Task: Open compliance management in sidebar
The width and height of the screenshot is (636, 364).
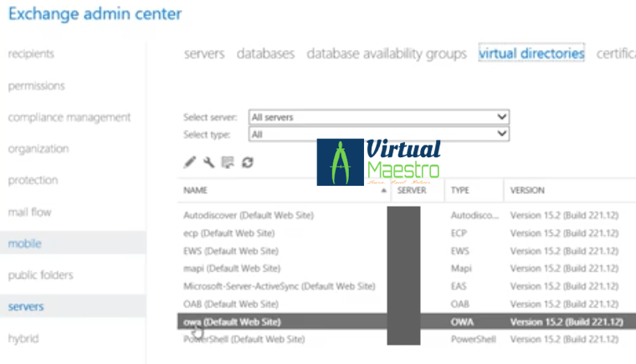Action: pyautogui.click(x=69, y=117)
